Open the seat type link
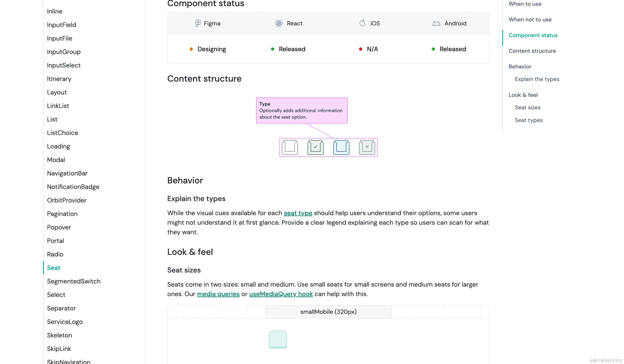The image size is (624, 364). [298, 213]
